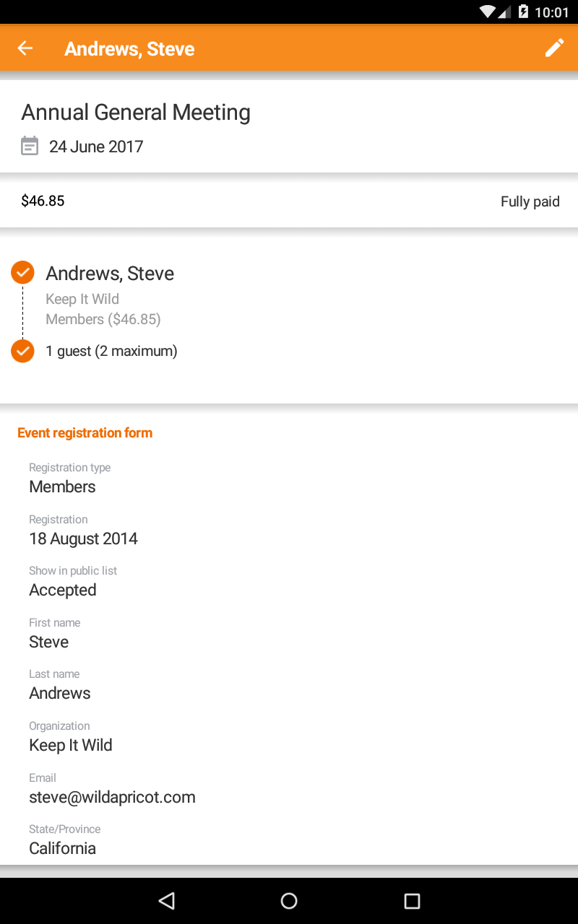Tap Android home circle button
This screenshot has width=578, height=924.
click(x=289, y=900)
